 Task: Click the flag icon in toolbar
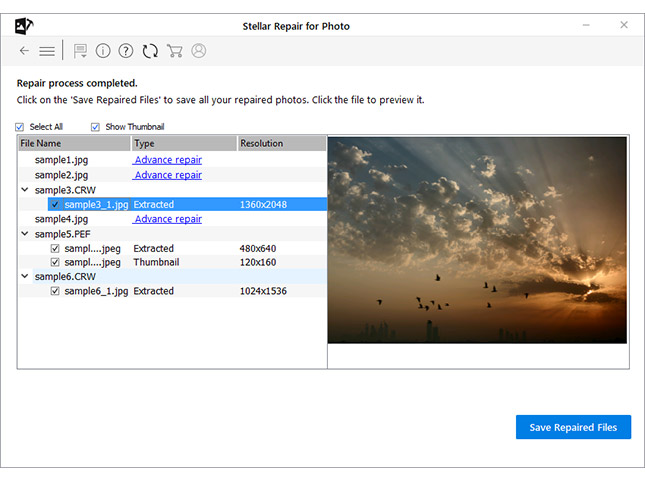click(80, 51)
